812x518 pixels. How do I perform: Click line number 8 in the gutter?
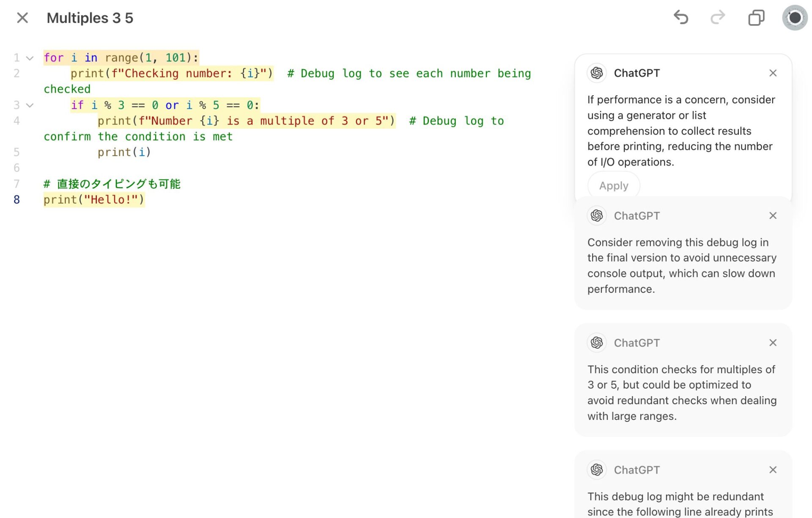click(x=16, y=200)
